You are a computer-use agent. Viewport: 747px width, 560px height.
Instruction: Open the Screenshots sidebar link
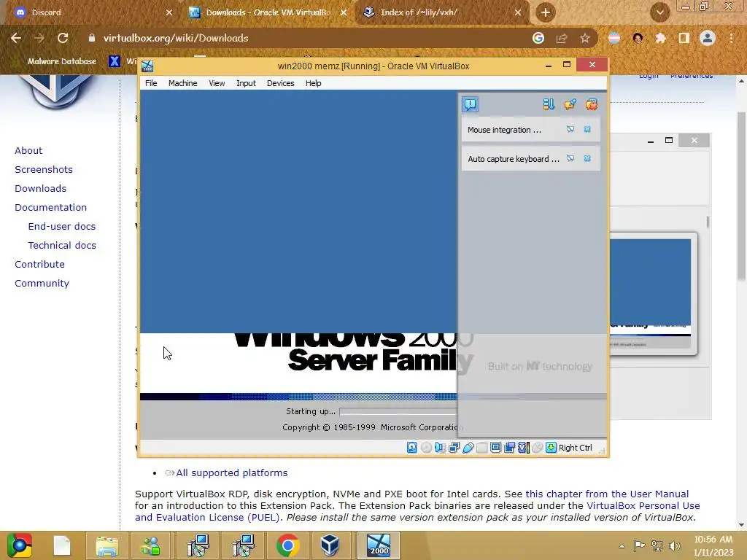click(x=44, y=169)
